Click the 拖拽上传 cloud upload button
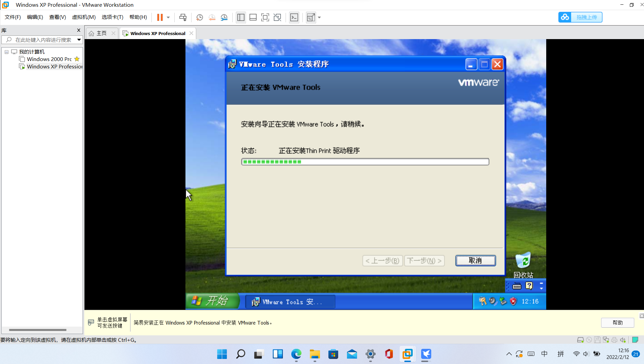 580,17
